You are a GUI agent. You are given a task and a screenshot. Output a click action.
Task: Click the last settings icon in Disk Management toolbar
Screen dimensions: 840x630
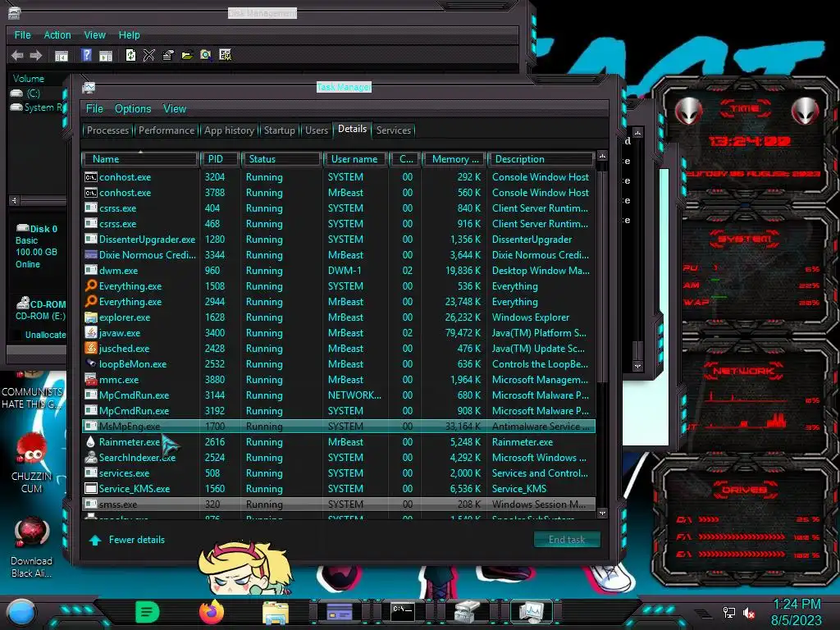[225, 55]
